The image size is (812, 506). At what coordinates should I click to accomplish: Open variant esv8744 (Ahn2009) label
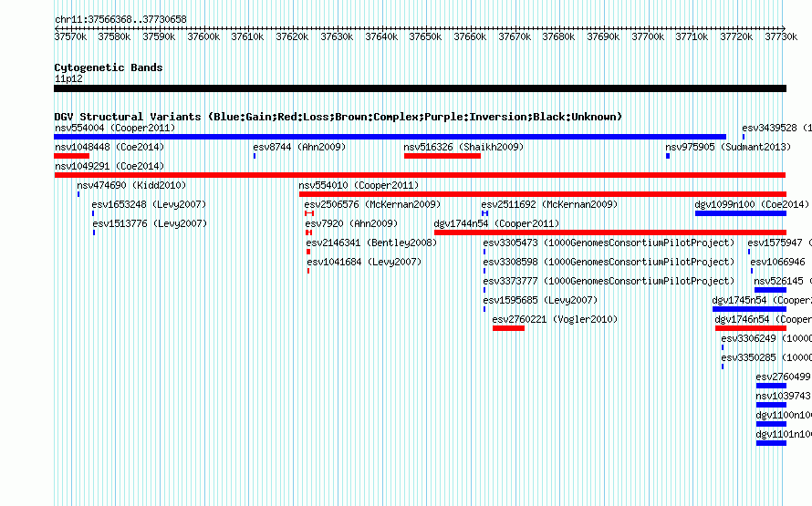tap(299, 147)
